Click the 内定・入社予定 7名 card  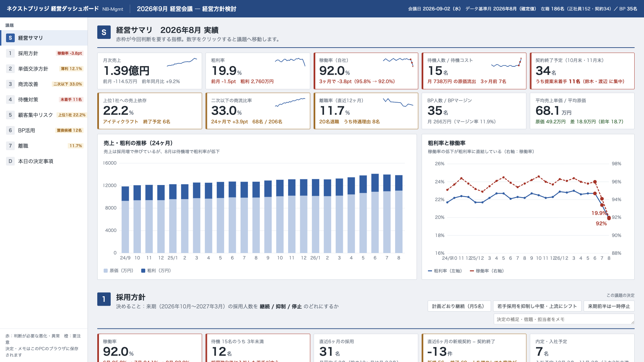(582, 348)
